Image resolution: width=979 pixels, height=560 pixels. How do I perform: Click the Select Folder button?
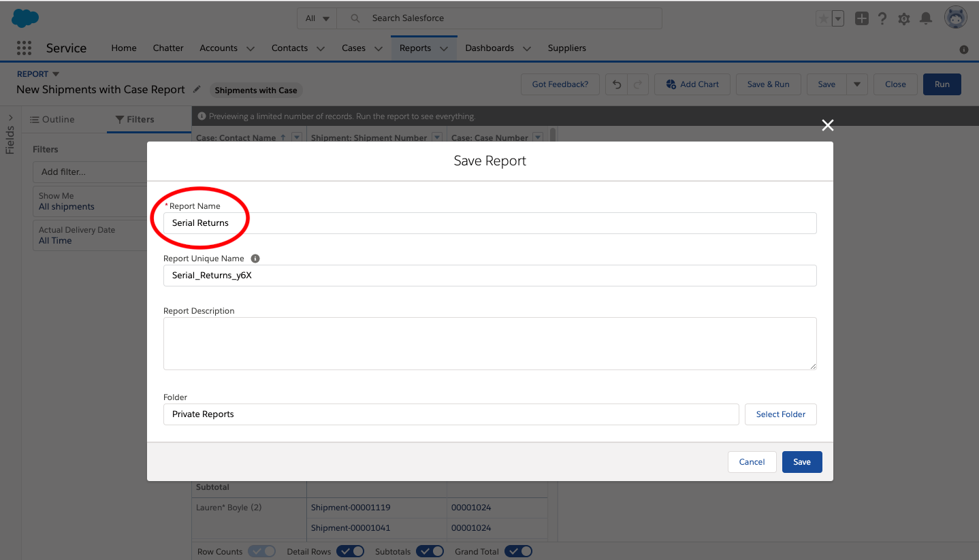(x=781, y=414)
